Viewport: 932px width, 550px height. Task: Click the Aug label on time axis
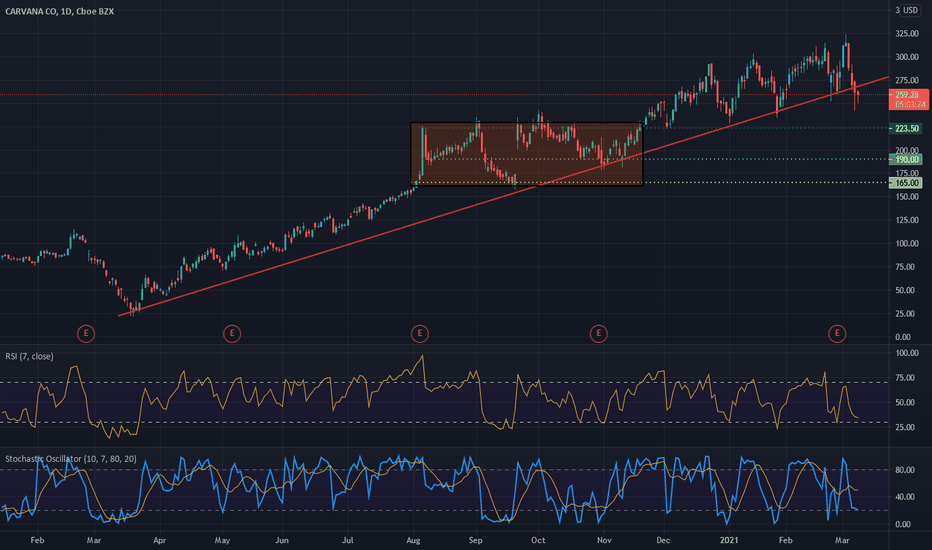tap(413, 540)
